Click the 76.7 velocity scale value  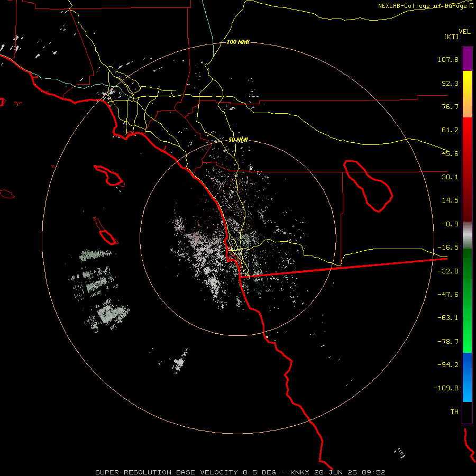450,106
